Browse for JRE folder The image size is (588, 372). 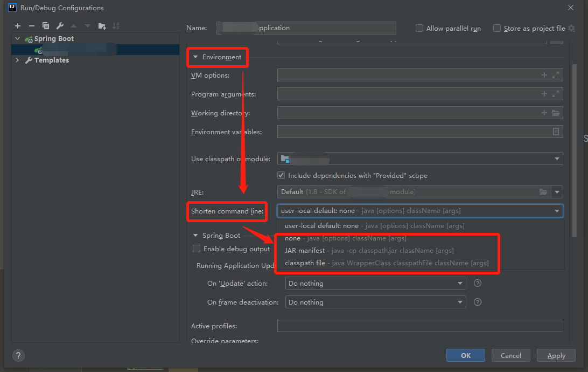pyautogui.click(x=543, y=192)
